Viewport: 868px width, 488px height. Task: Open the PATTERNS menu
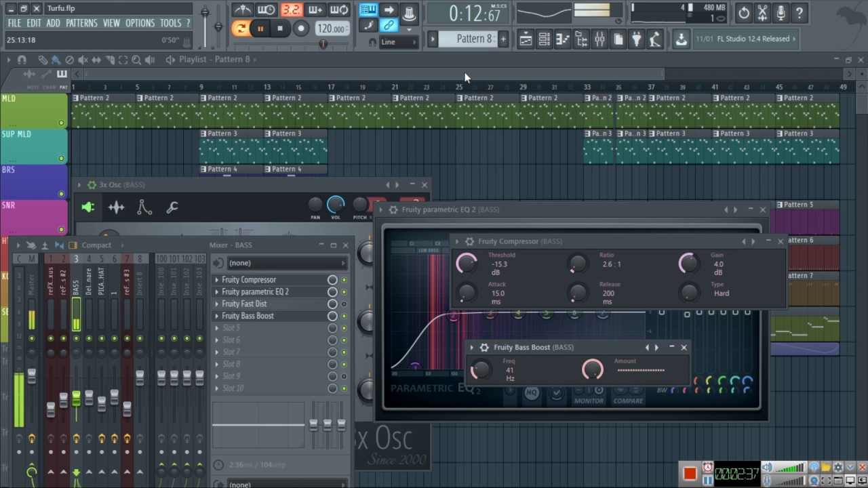82,23
